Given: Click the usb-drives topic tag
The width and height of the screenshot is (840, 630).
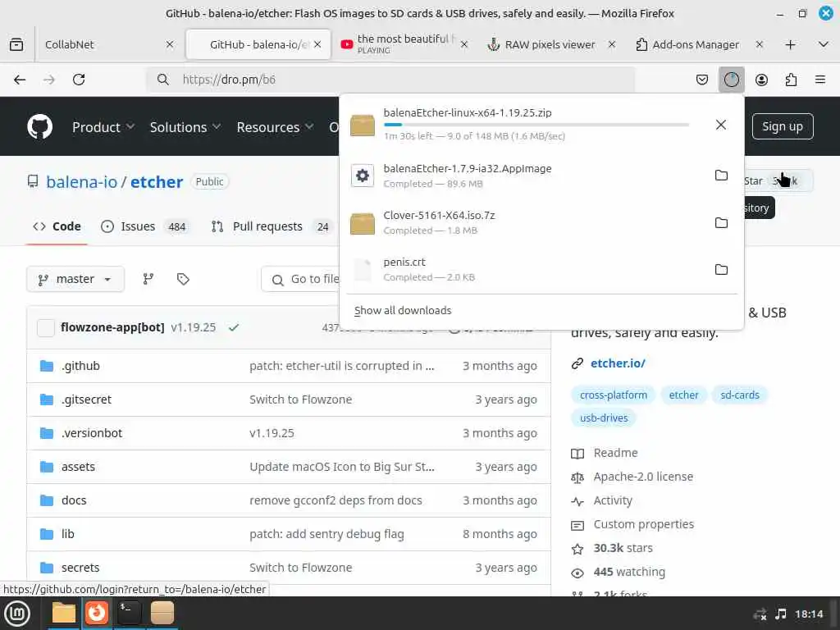Looking at the screenshot, I should (x=604, y=418).
